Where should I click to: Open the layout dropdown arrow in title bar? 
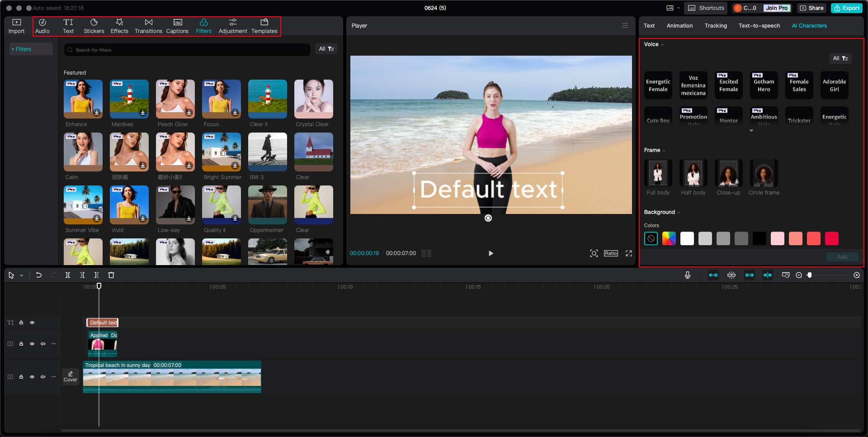[679, 8]
